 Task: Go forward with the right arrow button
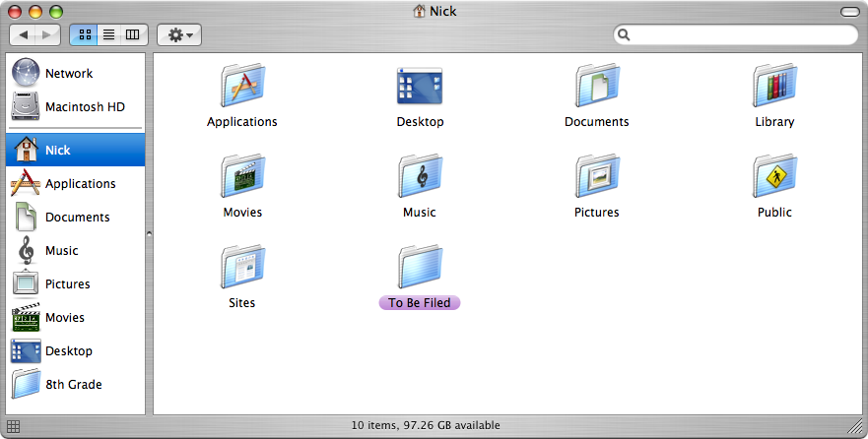[x=48, y=34]
